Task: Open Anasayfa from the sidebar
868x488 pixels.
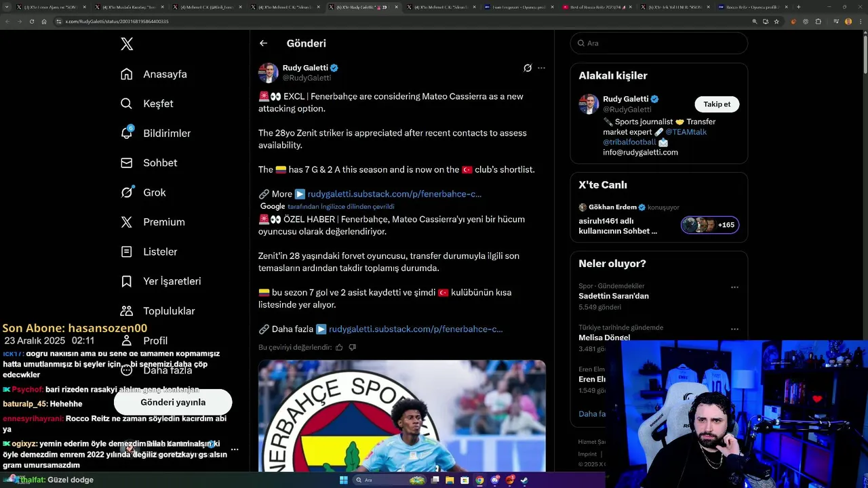Action: click(153, 74)
